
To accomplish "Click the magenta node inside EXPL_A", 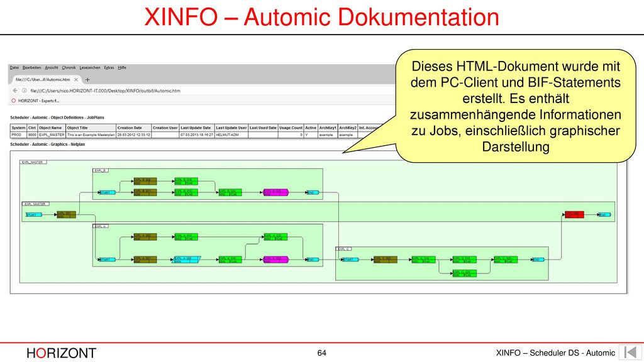I will [x=276, y=260].
